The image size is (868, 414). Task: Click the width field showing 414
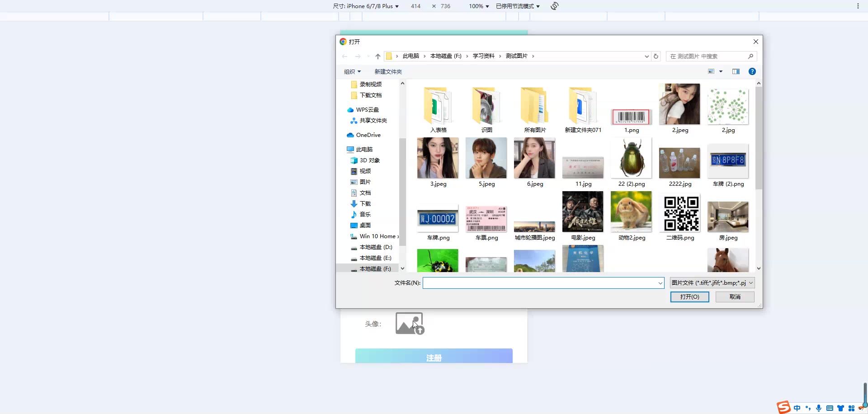[x=415, y=6]
